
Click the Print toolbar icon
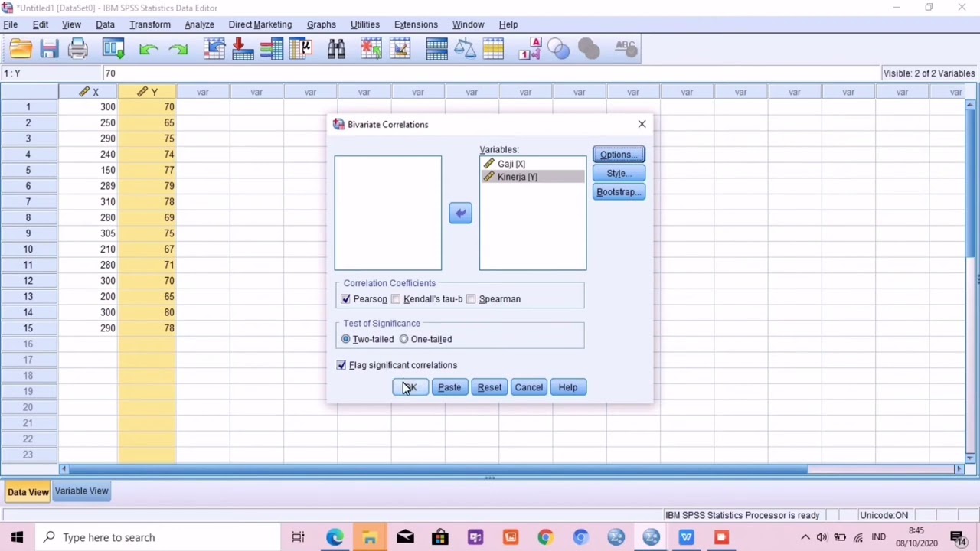tap(77, 50)
